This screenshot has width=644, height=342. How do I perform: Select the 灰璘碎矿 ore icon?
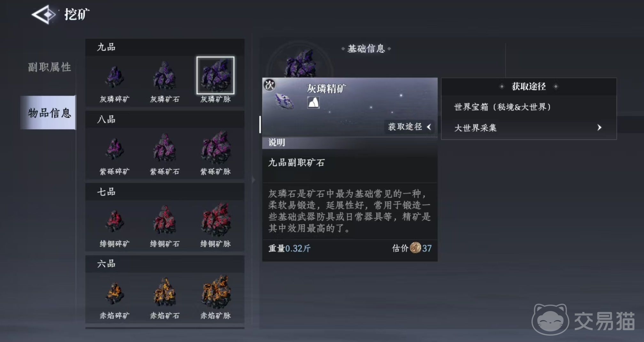click(114, 77)
